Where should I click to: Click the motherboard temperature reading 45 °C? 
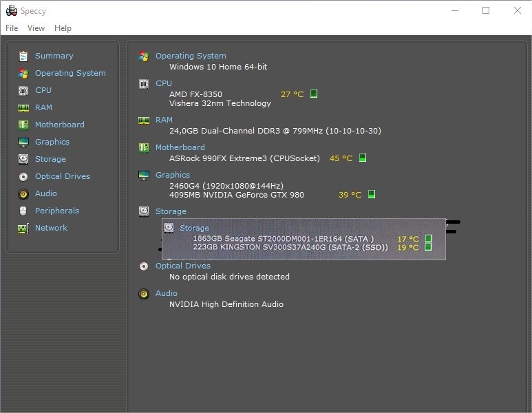tap(341, 158)
